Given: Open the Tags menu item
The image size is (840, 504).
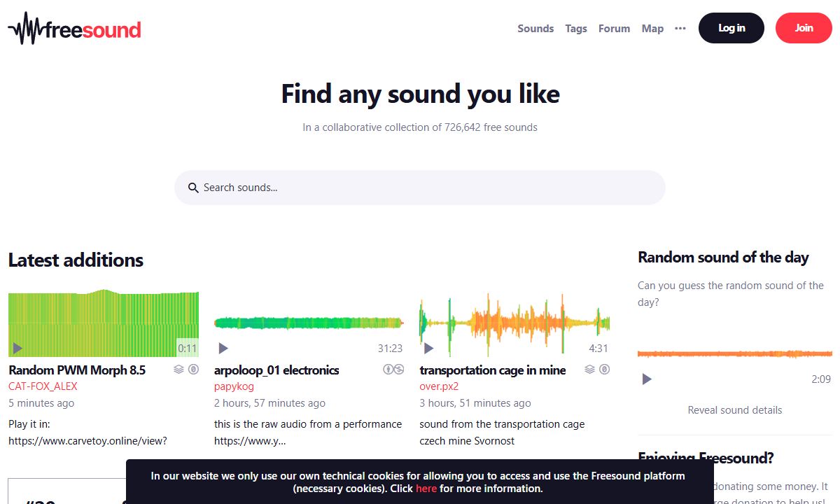Looking at the screenshot, I should [x=576, y=29].
